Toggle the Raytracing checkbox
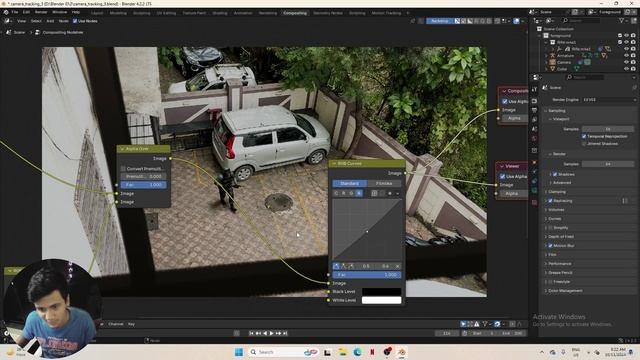The height and width of the screenshot is (360, 640). 550,201
